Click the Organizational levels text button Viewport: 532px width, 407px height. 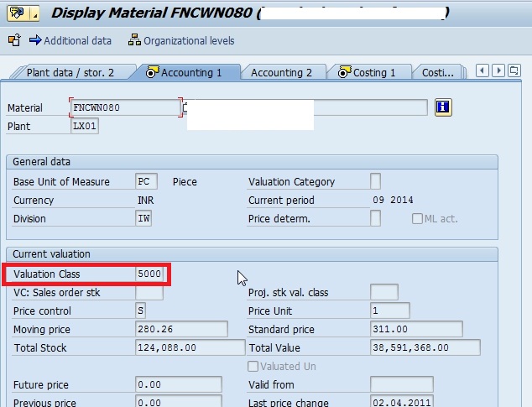(189, 41)
